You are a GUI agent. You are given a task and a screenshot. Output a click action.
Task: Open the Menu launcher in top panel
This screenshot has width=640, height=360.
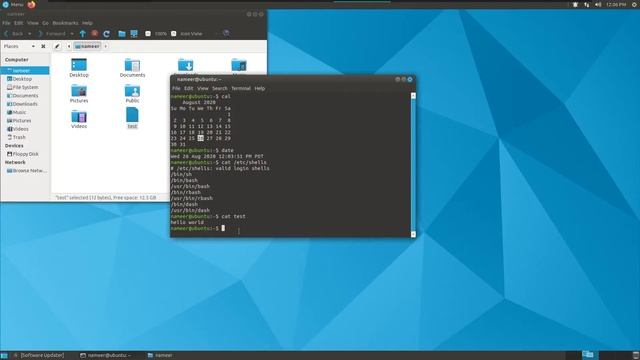point(13,4)
